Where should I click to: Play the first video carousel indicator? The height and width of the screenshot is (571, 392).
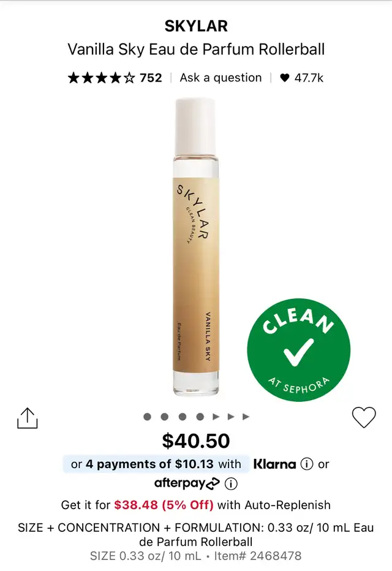(216, 417)
